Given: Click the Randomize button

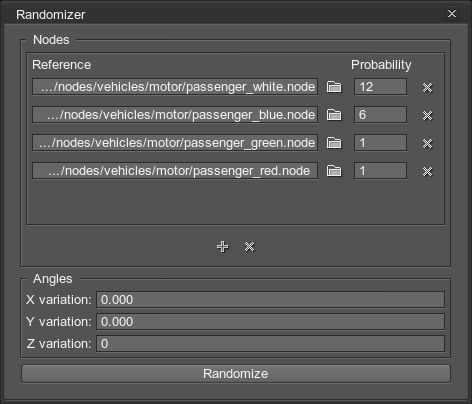Looking at the screenshot, I should tap(236, 374).
